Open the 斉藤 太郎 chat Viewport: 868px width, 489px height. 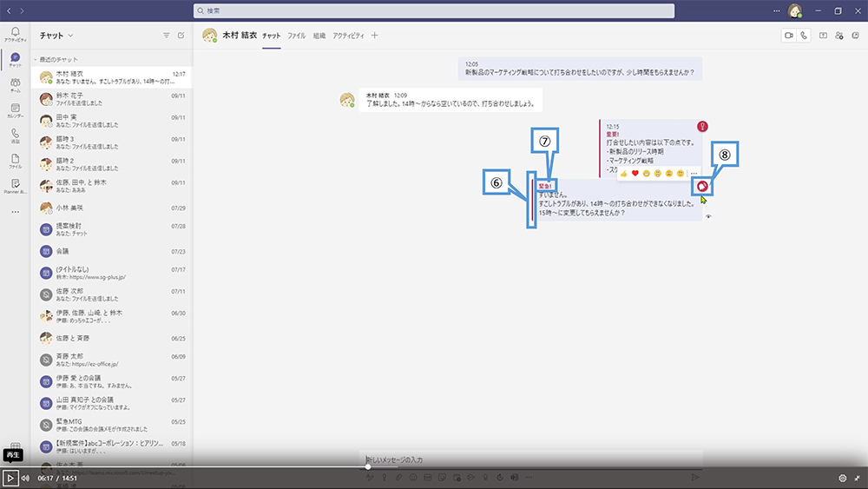(112, 360)
